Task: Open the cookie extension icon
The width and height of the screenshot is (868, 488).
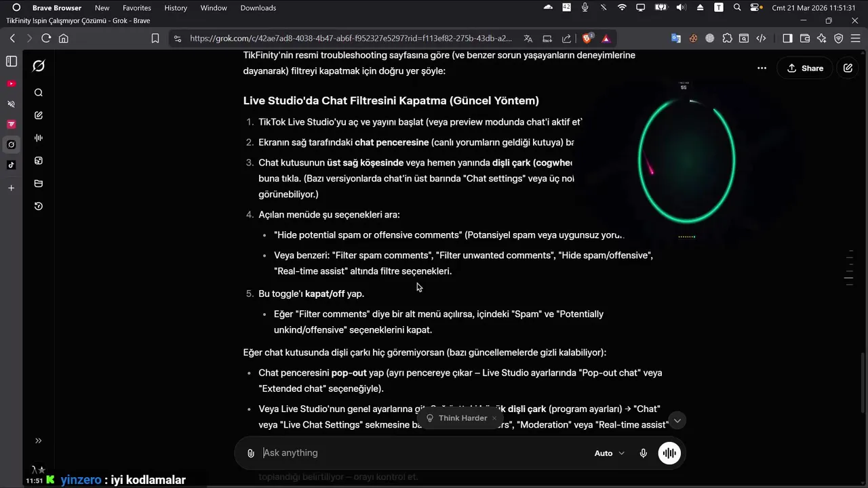Action: 693,39
